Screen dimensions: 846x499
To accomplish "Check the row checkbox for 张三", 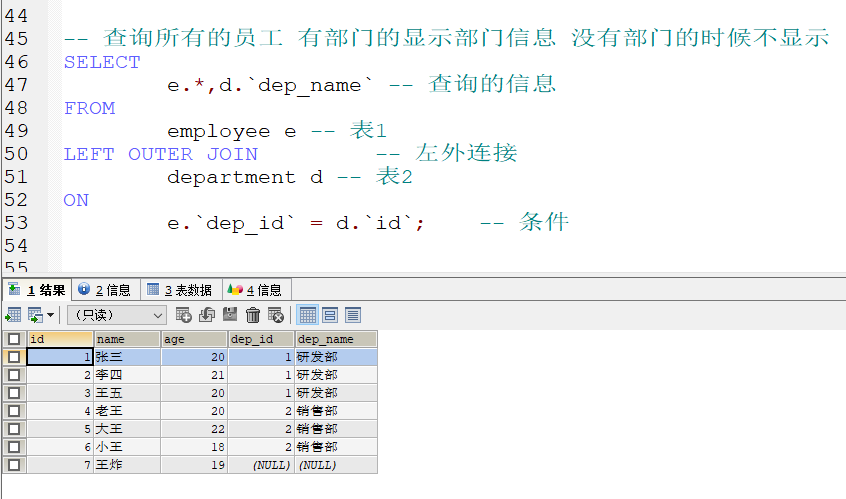I will pos(14,357).
